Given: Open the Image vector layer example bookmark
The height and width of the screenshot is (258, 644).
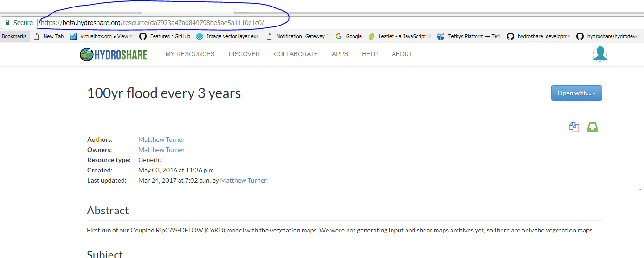Looking at the screenshot, I should (x=228, y=36).
